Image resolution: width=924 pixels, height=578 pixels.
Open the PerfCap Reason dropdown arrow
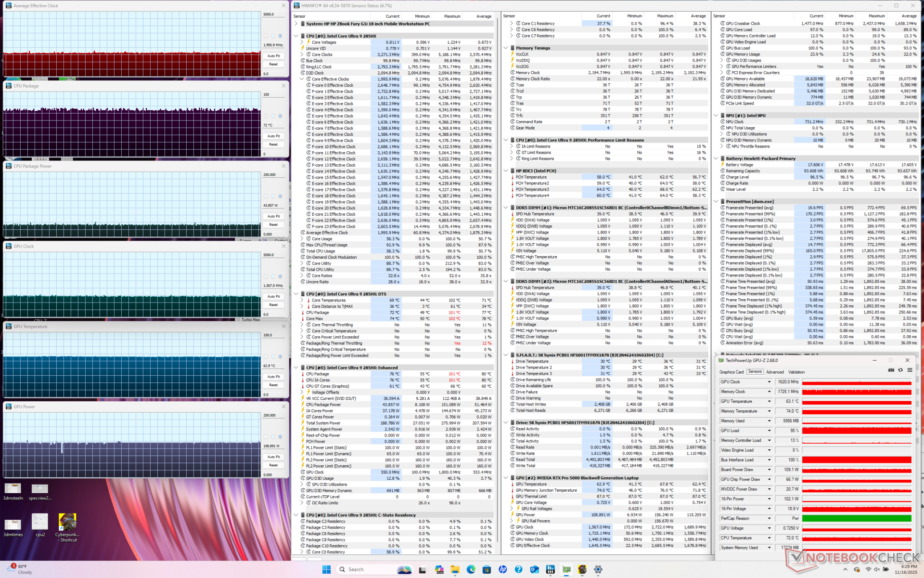pos(769,518)
